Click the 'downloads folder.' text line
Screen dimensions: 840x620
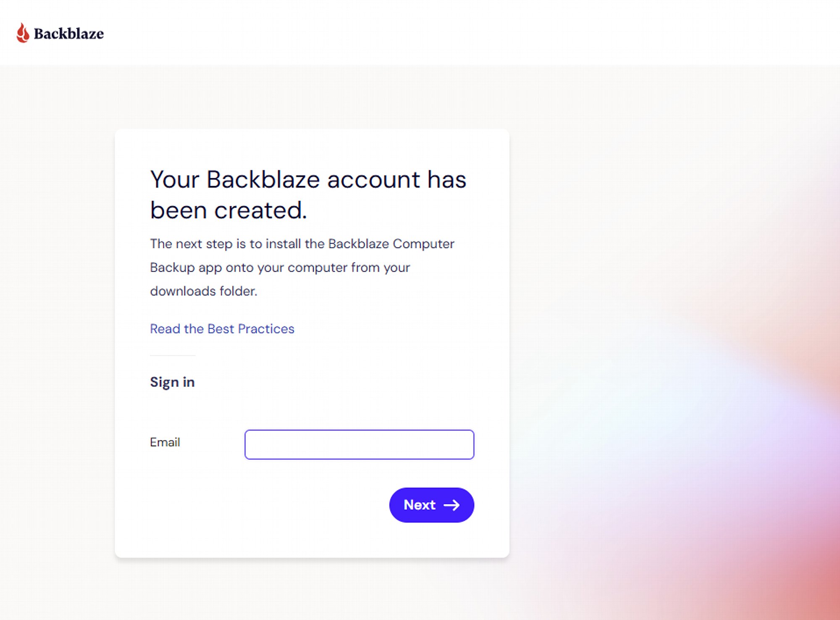204,291
